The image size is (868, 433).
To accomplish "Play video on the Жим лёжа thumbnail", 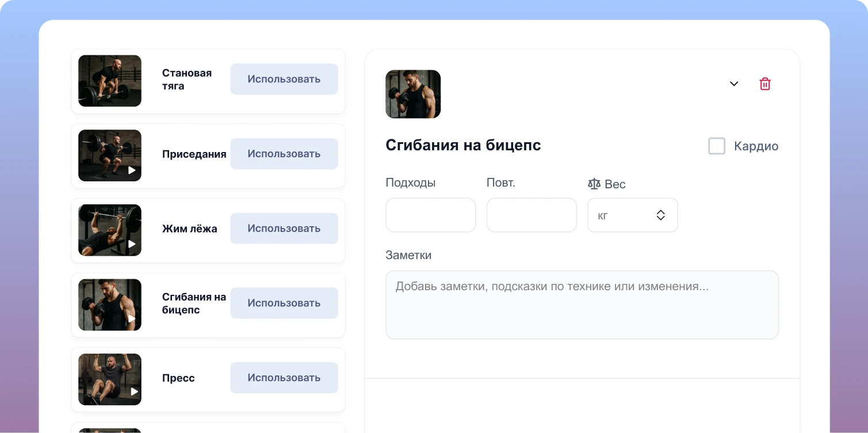I will tap(132, 244).
